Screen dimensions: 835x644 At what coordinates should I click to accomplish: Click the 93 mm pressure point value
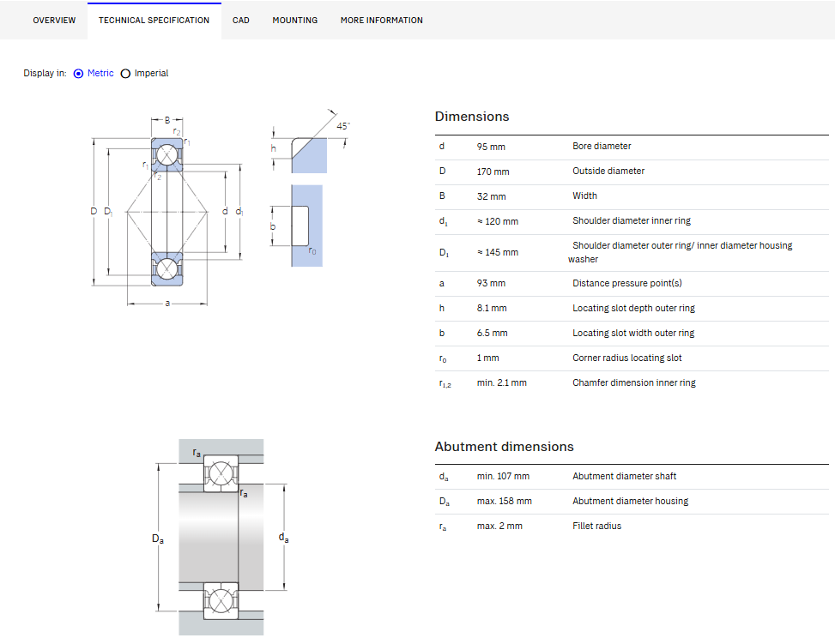tap(491, 283)
